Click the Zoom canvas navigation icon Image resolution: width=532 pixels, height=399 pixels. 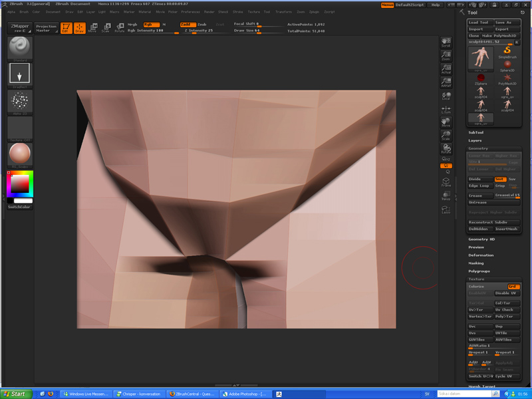[446, 55]
